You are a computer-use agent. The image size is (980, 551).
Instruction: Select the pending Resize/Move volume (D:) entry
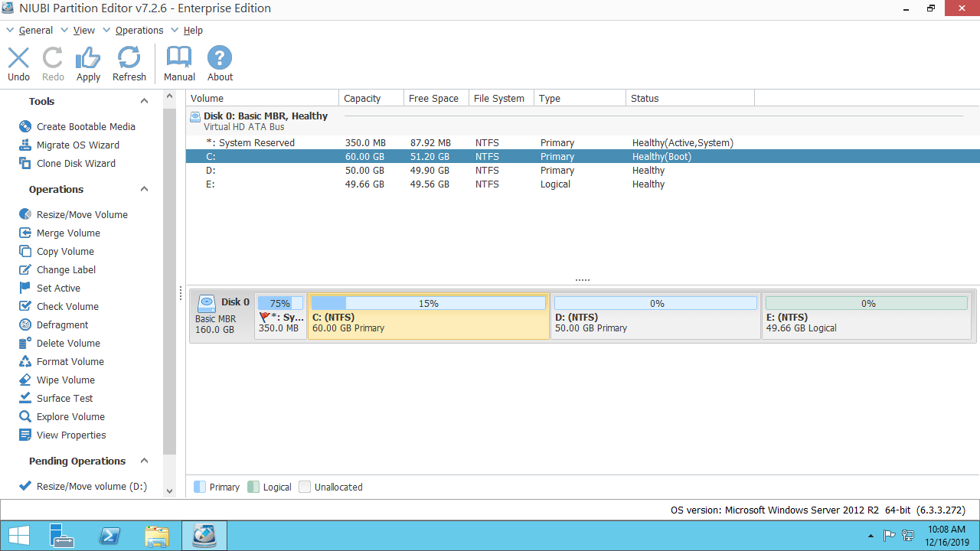pyautogui.click(x=91, y=486)
